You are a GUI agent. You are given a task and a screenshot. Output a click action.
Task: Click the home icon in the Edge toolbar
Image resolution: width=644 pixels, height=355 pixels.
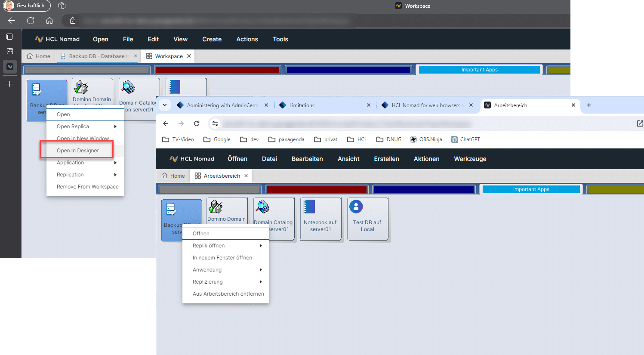point(49,21)
